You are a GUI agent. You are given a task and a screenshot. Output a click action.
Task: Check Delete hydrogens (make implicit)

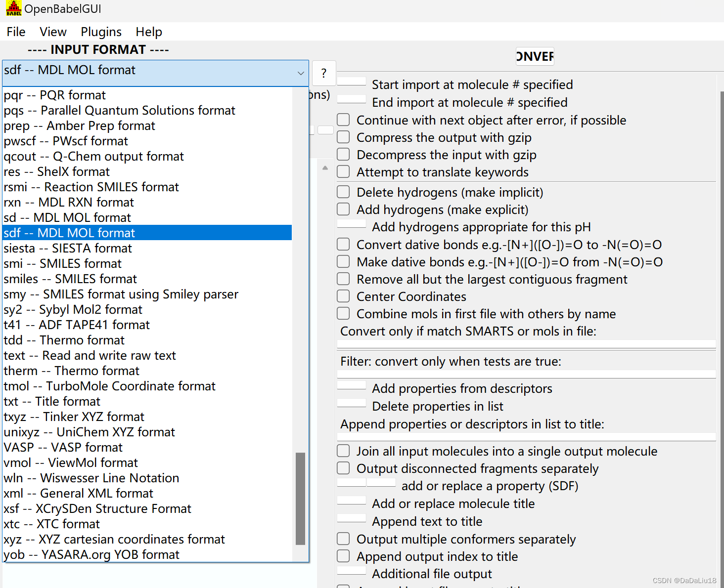pyautogui.click(x=343, y=192)
